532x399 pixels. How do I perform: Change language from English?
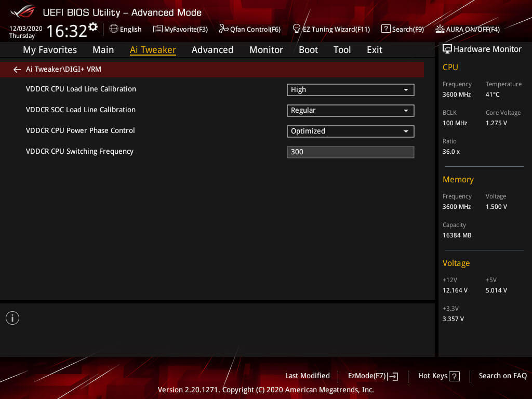[x=130, y=29]
